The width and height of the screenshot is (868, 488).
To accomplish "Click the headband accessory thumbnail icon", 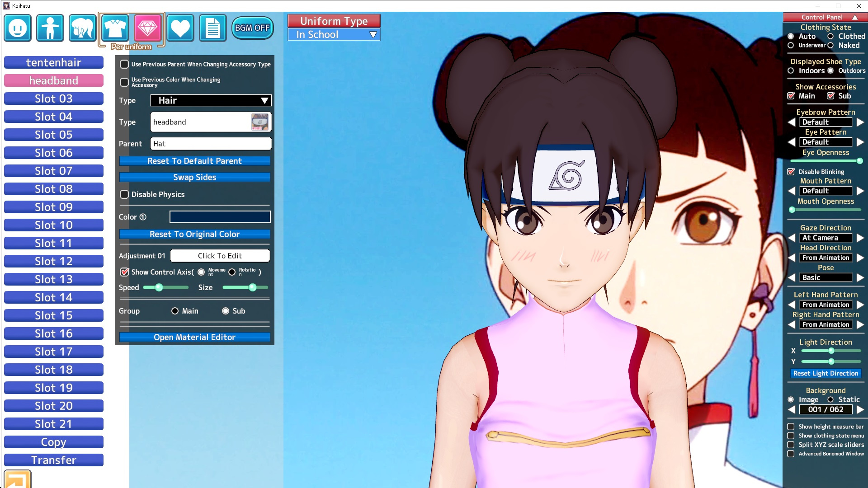I will click(260, 122).
